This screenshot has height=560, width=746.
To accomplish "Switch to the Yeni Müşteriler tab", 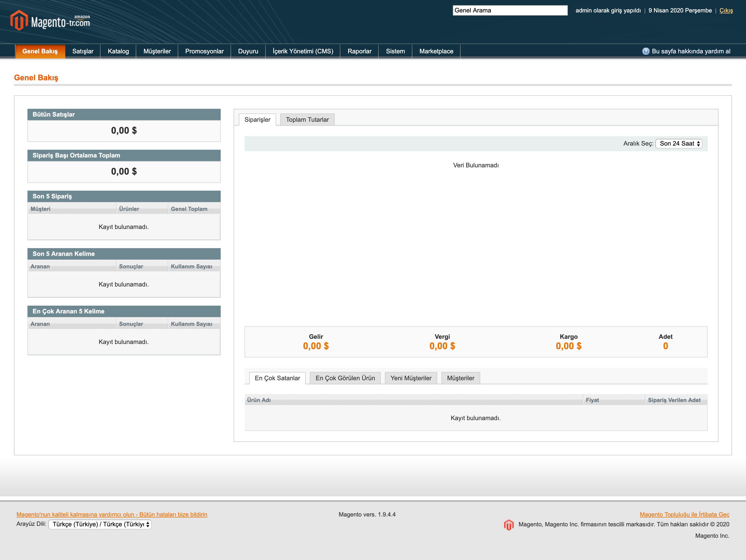I will pos(411,378).
